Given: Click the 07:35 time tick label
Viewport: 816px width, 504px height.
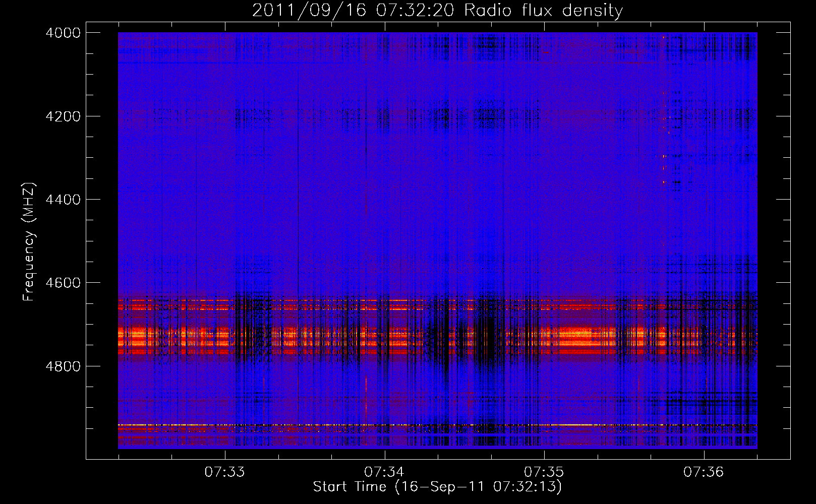Looking at the screenshot, I should point(544,472).
